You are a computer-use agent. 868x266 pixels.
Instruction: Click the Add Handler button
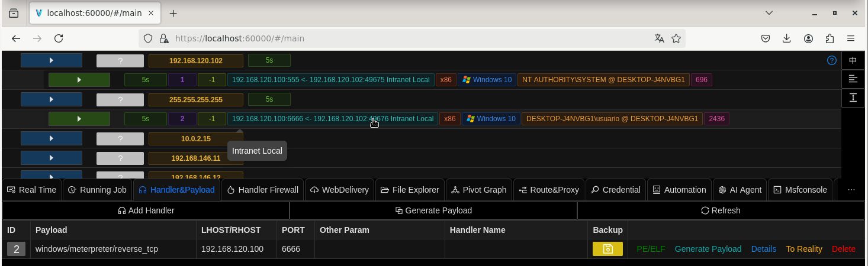point(146,210)
